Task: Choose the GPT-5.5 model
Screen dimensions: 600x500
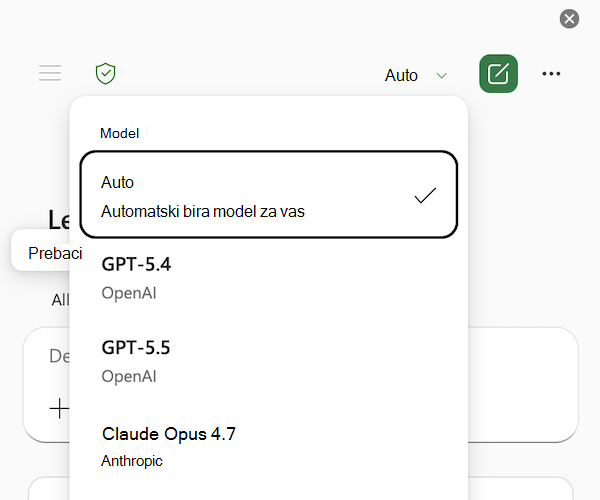Action: pos(269,362)
